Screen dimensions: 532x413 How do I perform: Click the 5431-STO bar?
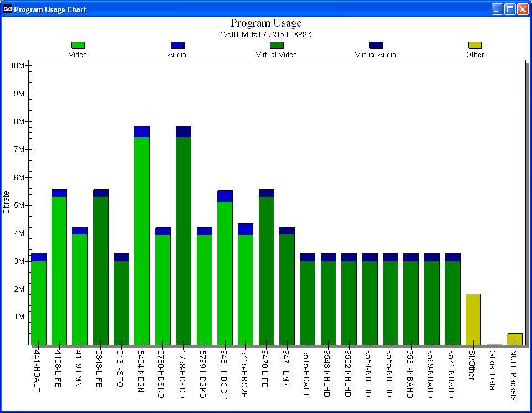pyautogui.click(x=121, y=299)
